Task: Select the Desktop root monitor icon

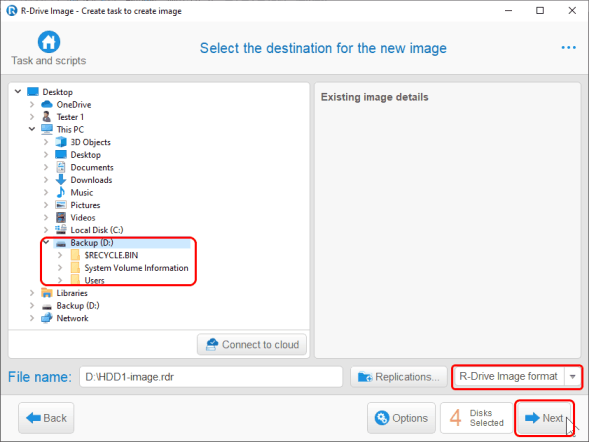Action: [x=33, y=92]
